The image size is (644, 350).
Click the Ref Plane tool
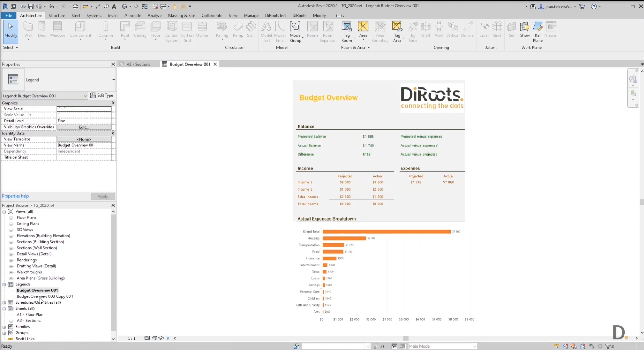[x=538, y=28]
